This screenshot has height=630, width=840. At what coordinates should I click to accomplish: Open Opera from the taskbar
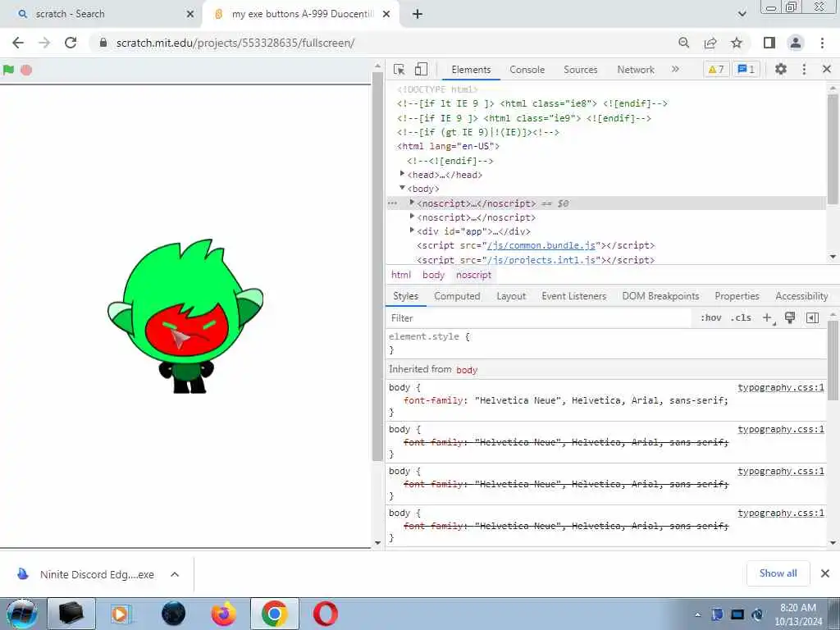coord(326,614)
